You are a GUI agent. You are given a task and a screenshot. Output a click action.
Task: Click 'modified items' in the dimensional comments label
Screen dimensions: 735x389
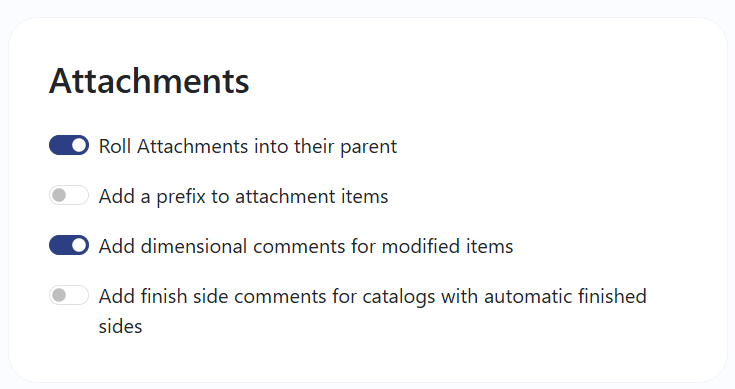point(448,246)
